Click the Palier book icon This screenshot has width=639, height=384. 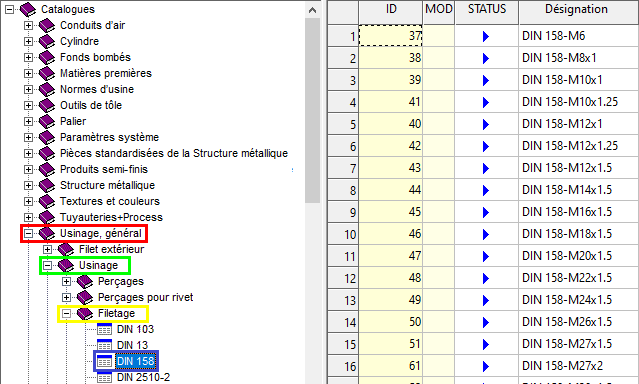click(x=47, y=121)
